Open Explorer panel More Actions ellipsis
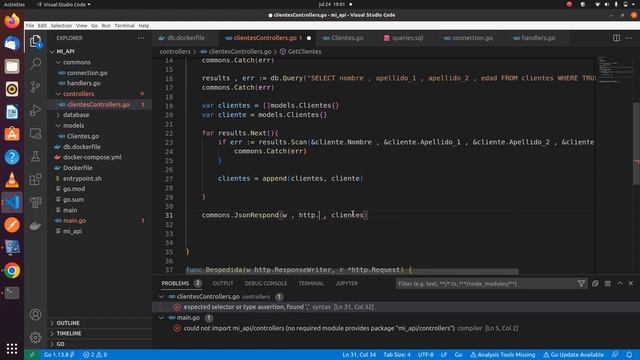 tap(141, 38)
